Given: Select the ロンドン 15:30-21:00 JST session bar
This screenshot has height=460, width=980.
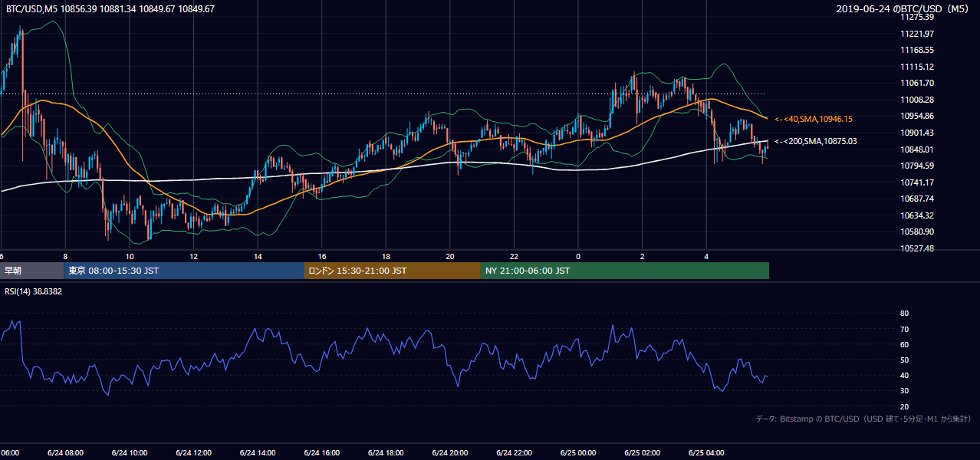Looking at the screenshot, I should pyautogui.click(x=393, y=271).
